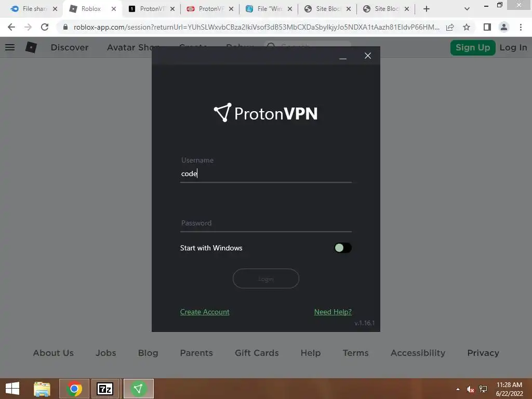Screen dimensions: 532x399
Task: Open a new browser tab
Action: tap(427, 9)
